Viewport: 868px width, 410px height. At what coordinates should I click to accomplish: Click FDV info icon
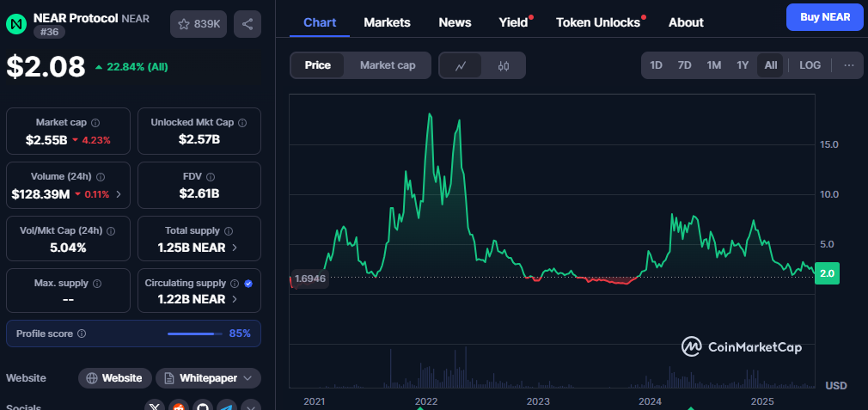211,176
